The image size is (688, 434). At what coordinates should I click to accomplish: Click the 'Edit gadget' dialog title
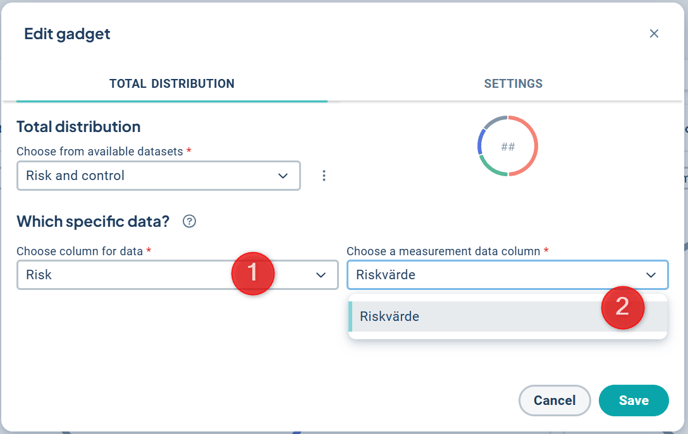tap(67, 34)
